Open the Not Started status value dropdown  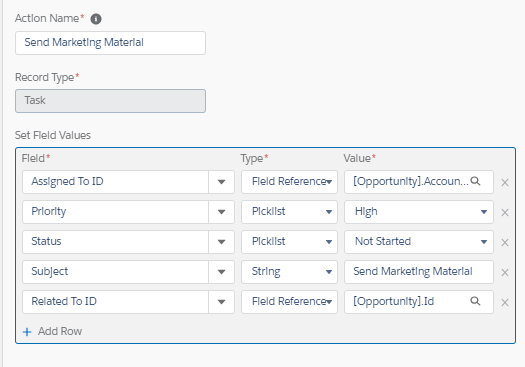(x=419, y=242)
